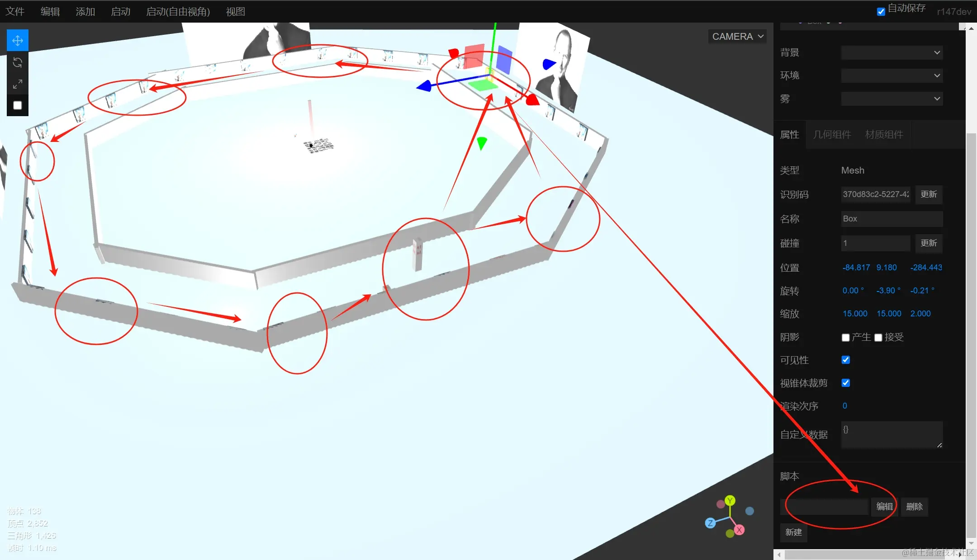Screen dimensions: 977x560
Task: Enable the 产生 cast shadow checkbox
Action: point(845,338)
